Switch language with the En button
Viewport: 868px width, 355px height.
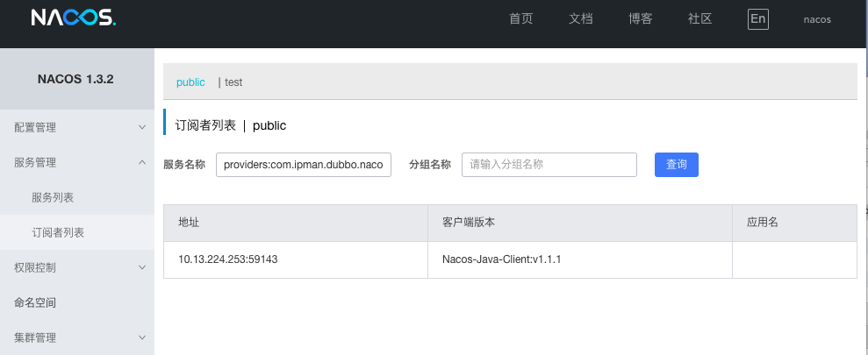[757, 19]
